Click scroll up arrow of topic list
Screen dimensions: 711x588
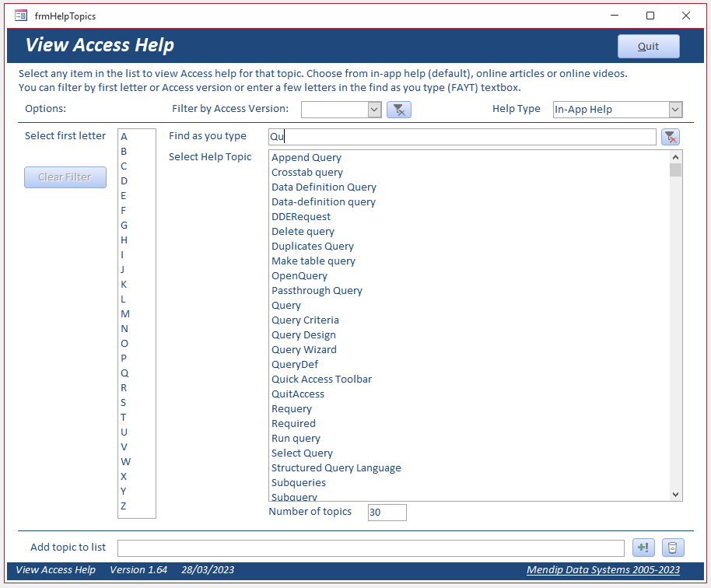pyautogui.click(x=676, y=157)
